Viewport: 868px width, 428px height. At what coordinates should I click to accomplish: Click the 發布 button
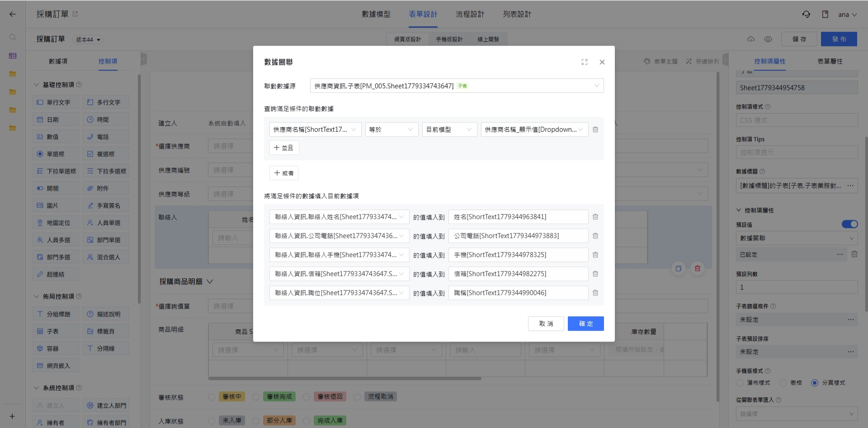(839, 39)
